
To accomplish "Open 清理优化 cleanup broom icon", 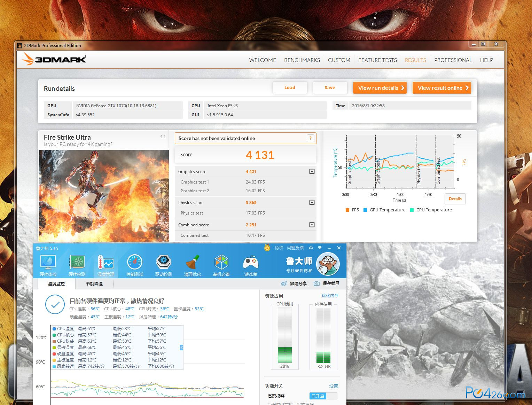I will click(193, 265).
